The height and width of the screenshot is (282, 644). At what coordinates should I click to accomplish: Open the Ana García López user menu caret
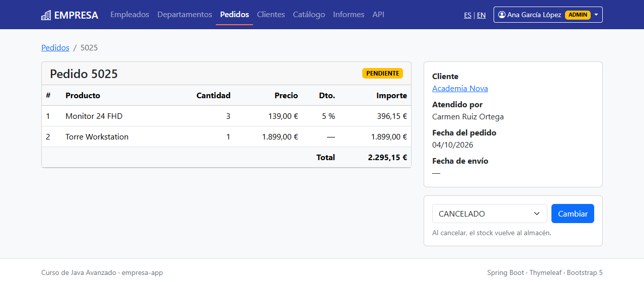pyautogui.click(x=596, y=15)
